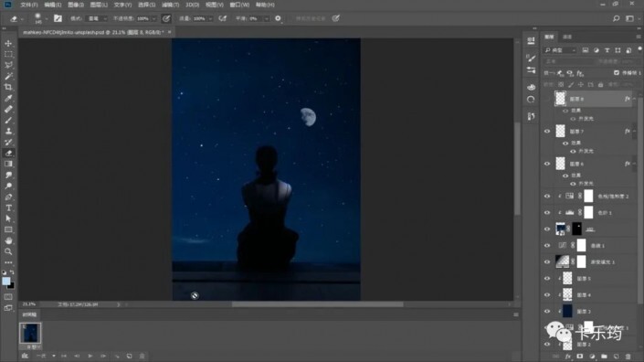Select the Path Selection tool
The width and height of the screenshot is (644, 362).
(x=8, y=219)
